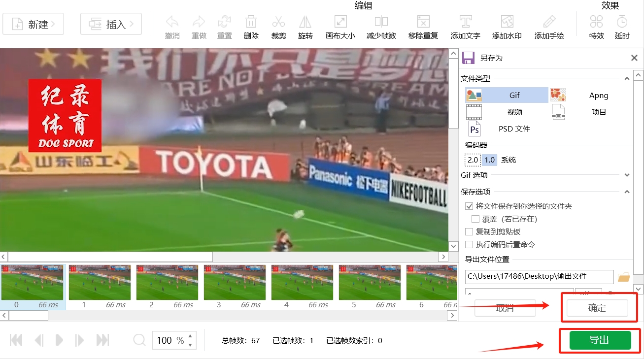
Task: Open the 特效 effects tool
Action: tap(597, 27)
